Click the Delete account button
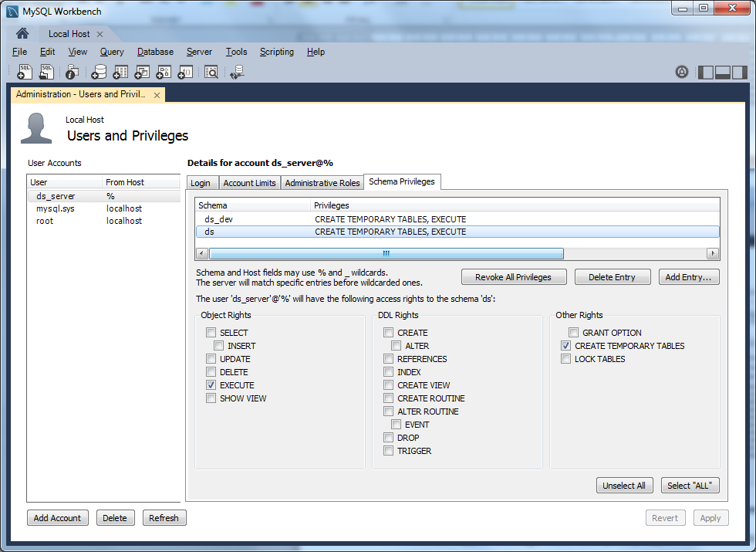 click(115, 518)
